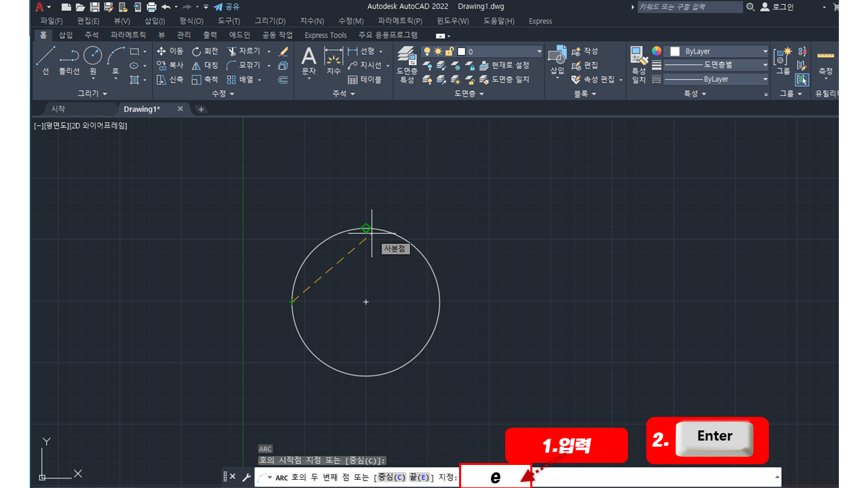Choose the 중심(C) command-line option
Screen dimensions: 868x488
[x=392, y=478]
